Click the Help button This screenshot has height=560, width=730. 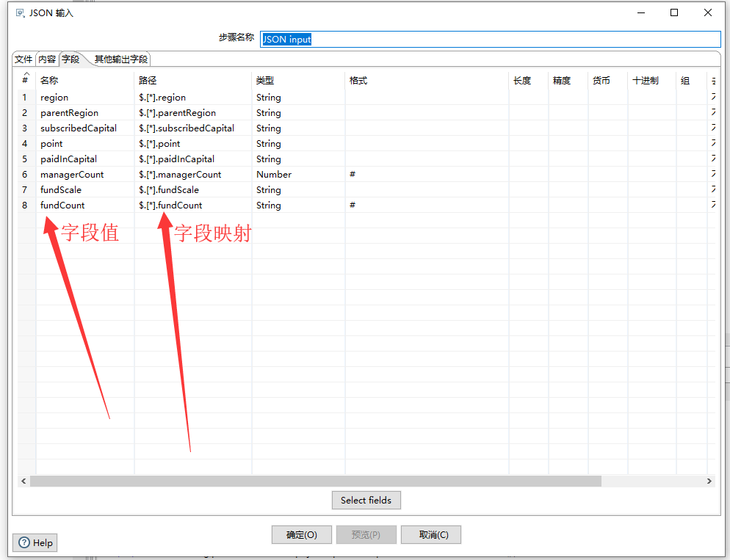coord(35,542)
